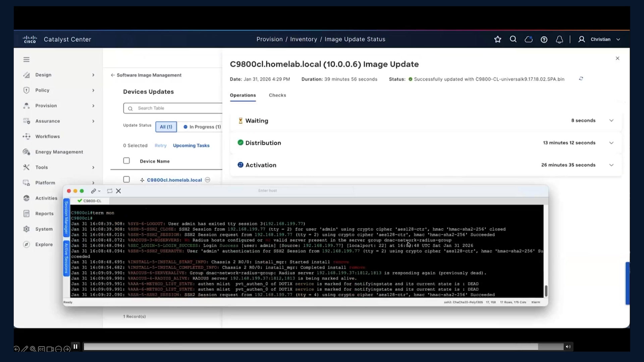Close the Image Update side panel
This screenshot has height=362, width=644.
tap(618, 58)
